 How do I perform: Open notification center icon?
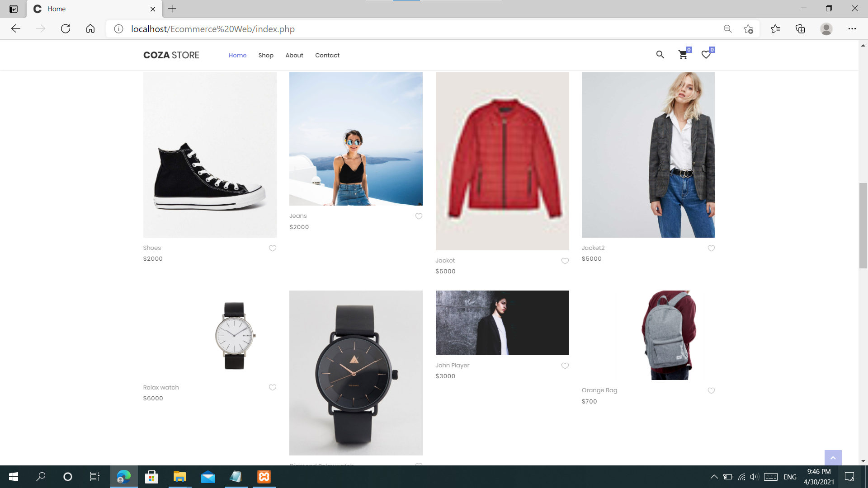[849, 477]
